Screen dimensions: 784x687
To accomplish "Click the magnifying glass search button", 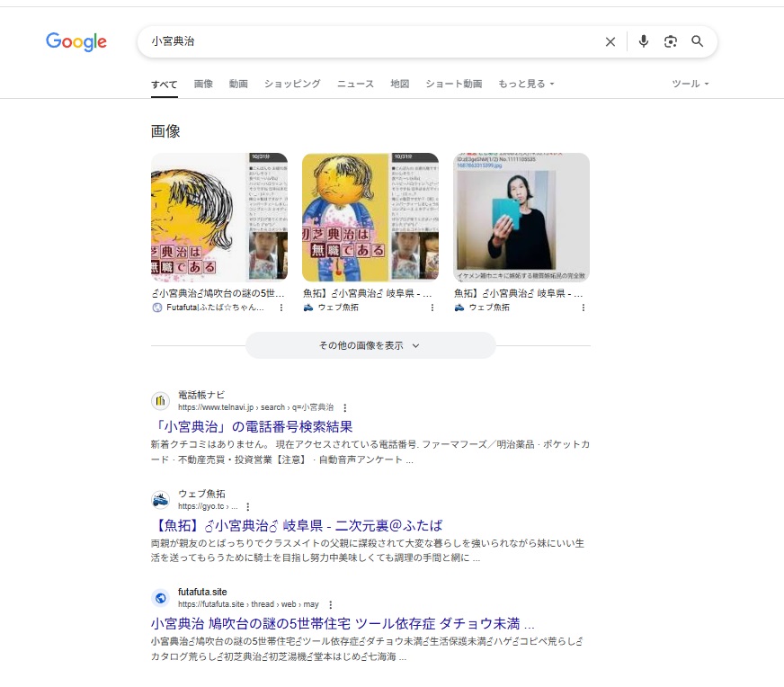I will coord(698,41).
